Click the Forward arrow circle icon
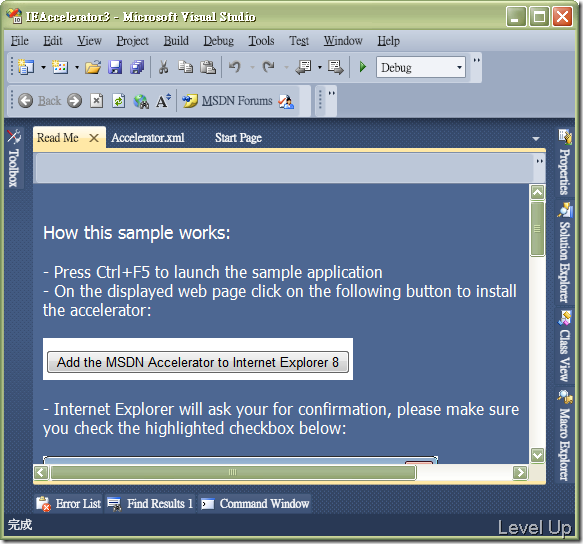The height and width of the screenshot is (544, 583). pyautogui.click(x=74, y=101)
